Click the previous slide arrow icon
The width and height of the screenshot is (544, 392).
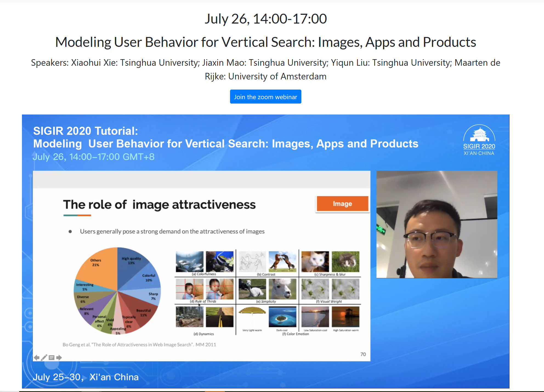click(x=36, y=357)
